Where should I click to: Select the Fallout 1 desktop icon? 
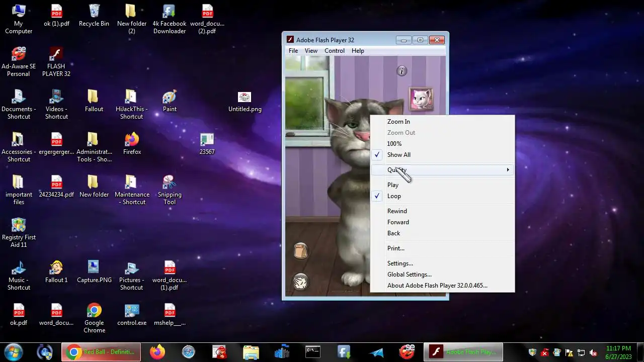coord(56,272)
